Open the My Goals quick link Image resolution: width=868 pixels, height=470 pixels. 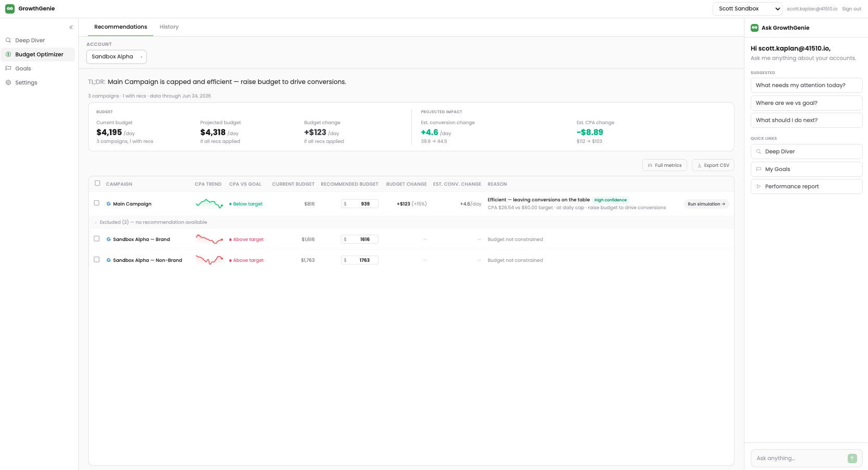coord(806,169)
